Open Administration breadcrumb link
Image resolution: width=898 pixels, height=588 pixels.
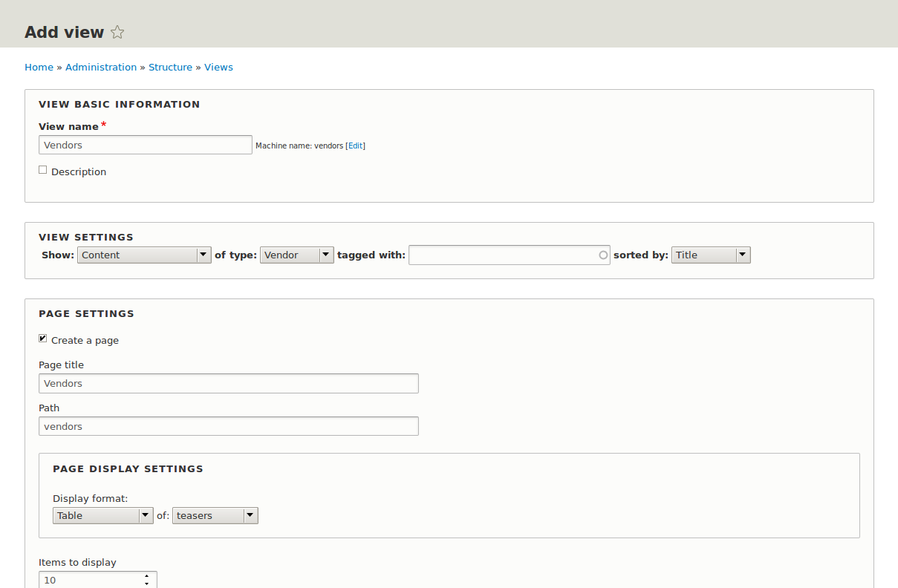click(101, 67)
